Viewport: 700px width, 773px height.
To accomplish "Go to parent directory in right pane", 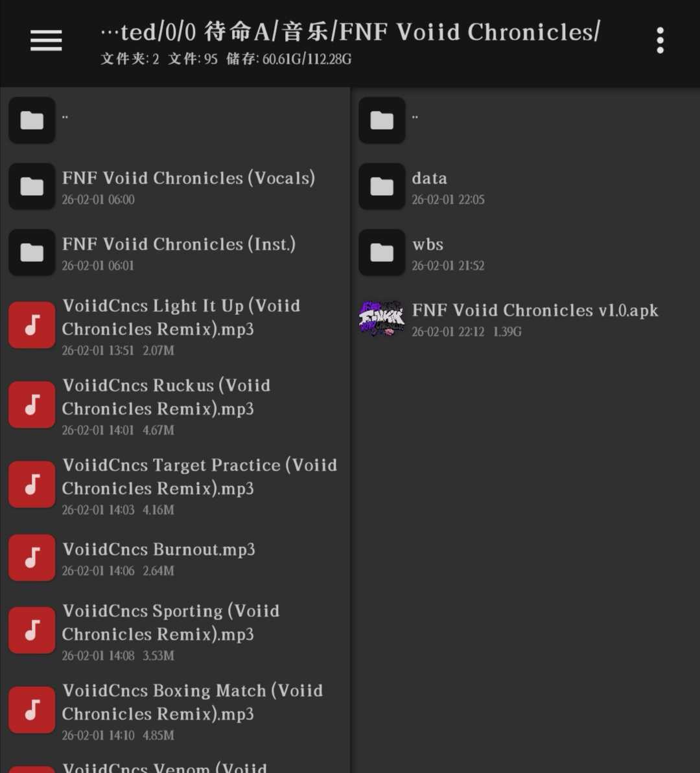I will pos(526,121).
